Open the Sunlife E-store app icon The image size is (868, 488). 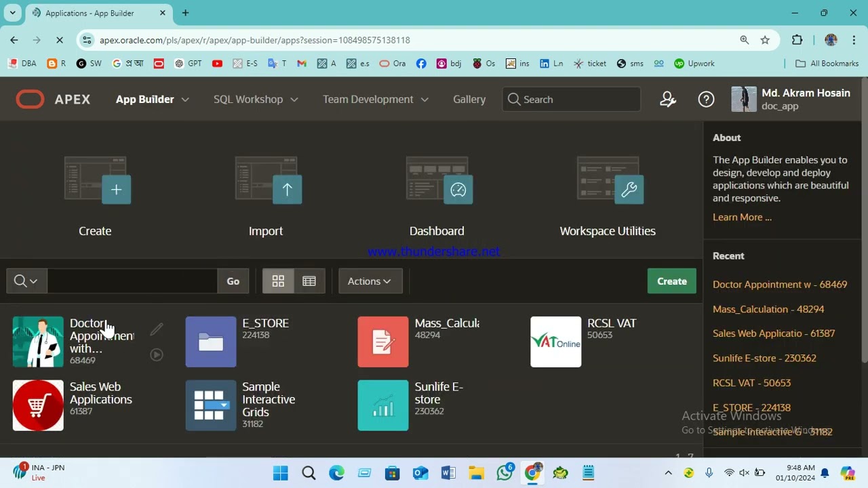383,405
